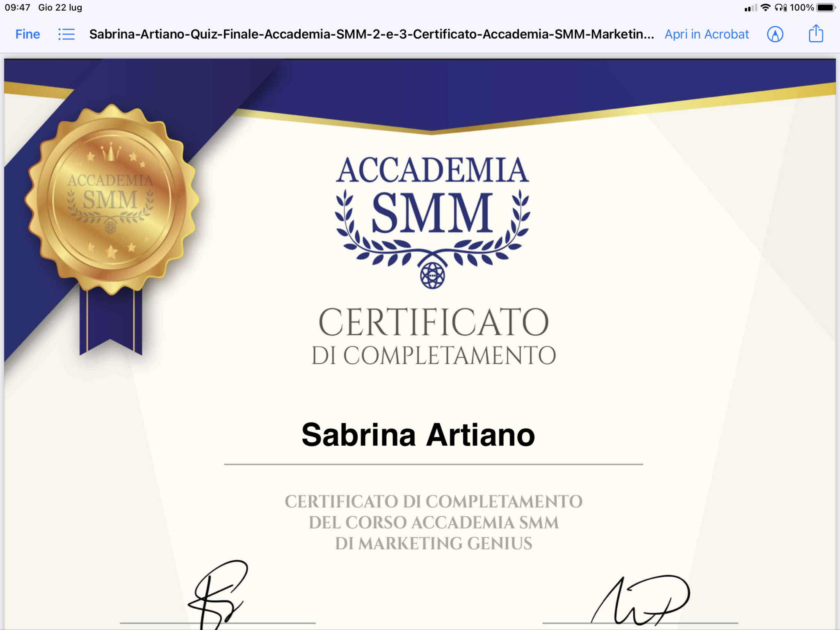Viewport: 840px width, 630px height.
Task: Tap the 09:47 clock in the status bar
Action: (17, 7)
